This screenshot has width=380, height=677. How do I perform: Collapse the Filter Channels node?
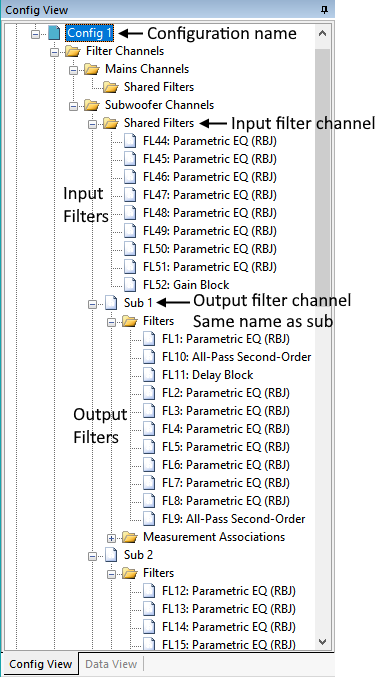tap(54, 51)
